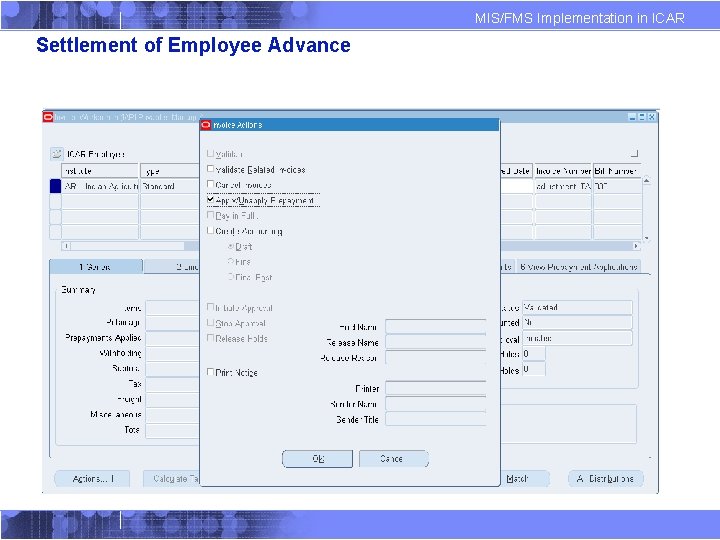
Task: Click the Status field showing Validated
Action: point(577,307)
